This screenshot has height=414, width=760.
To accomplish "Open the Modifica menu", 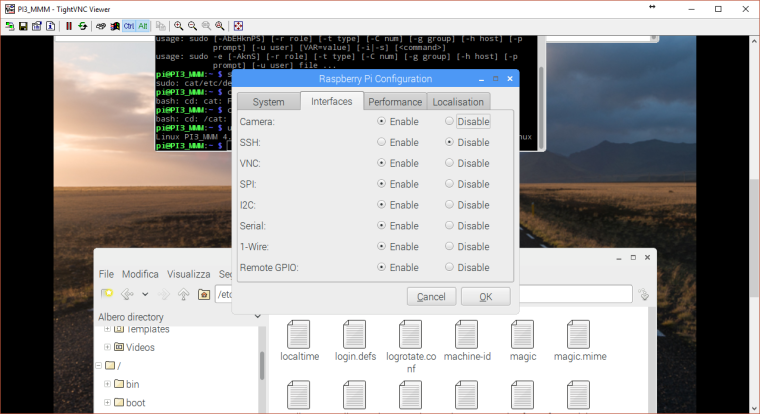I will [140, 274].
